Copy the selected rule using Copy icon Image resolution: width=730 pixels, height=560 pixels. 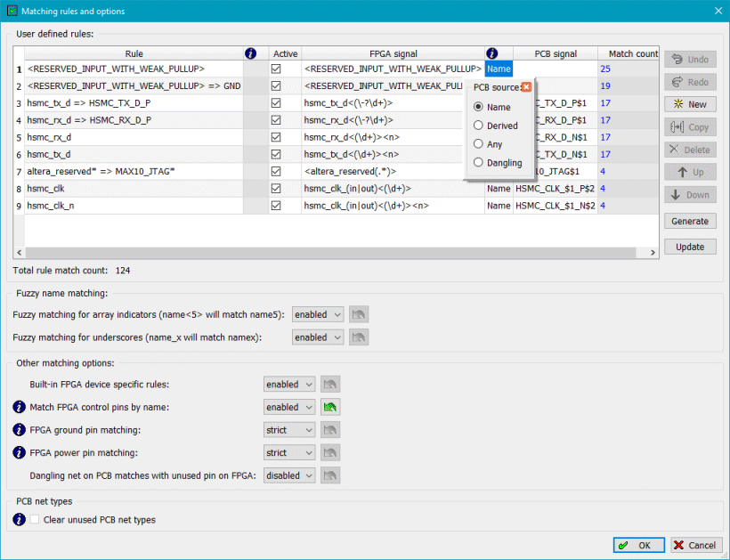click(x=690, y=126)
